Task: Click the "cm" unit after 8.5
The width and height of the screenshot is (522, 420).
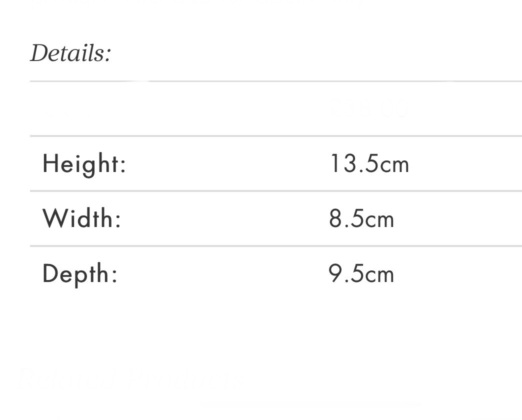Action: [x=379, y=220]
